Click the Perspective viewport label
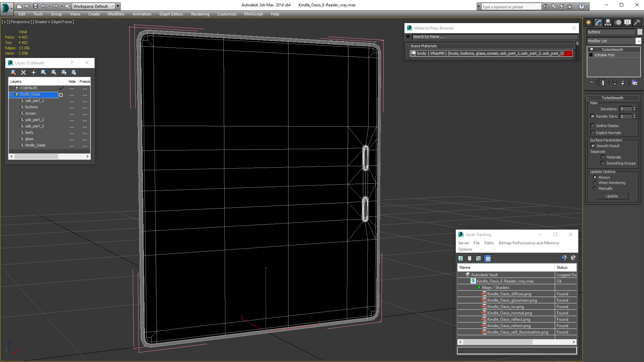The width and height of the screenshot is (644, 362). 20,22
